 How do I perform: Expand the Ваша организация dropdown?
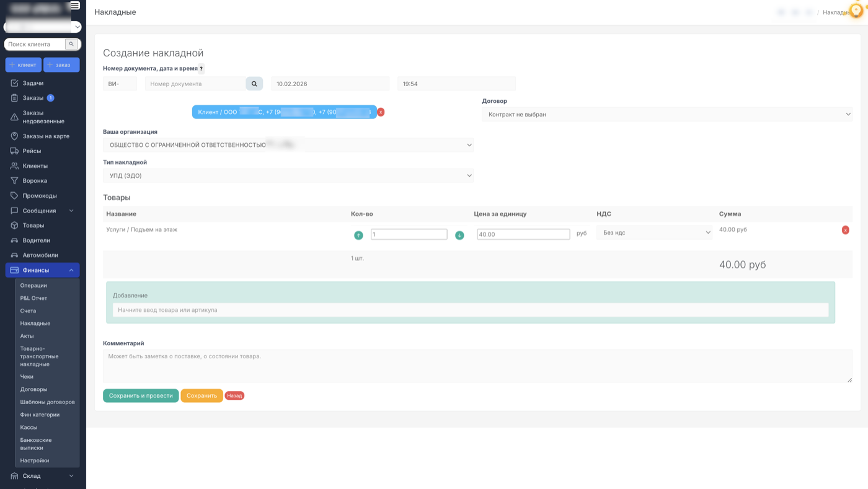[288, 145]
